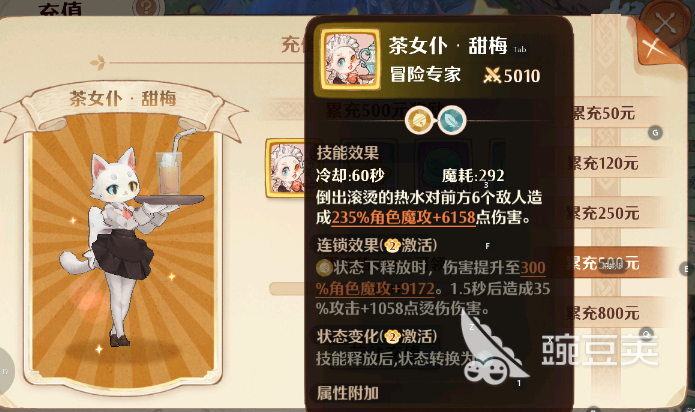
Task: Click the 状态变化 activation flower icon
Action: click(x=393, y=337)
